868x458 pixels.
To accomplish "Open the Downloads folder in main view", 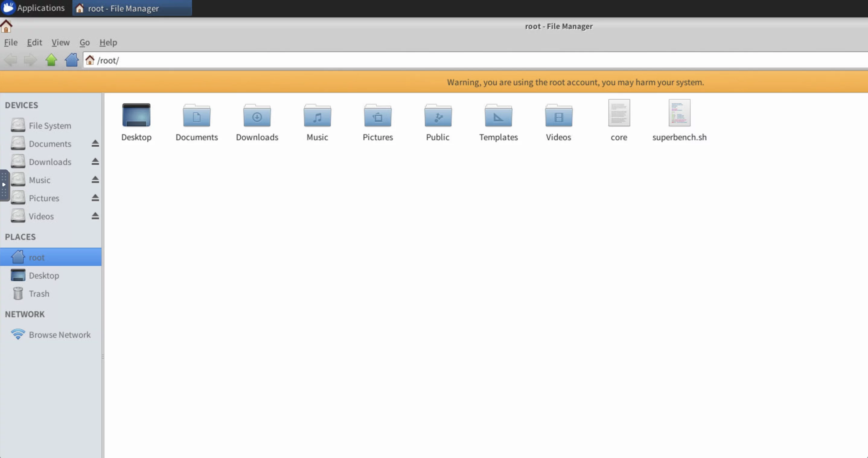I will pyautogui.click(x=257, y=116).
